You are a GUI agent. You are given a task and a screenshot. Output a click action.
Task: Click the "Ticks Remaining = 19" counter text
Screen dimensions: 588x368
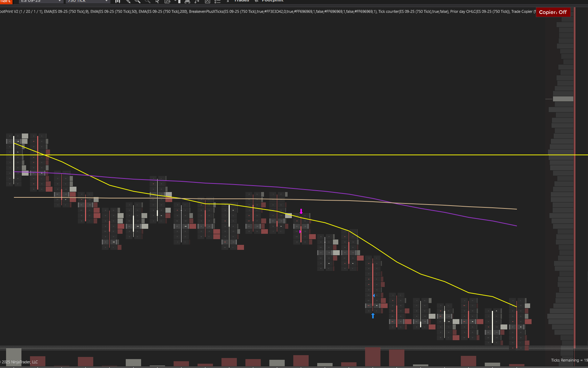[x=569, y=360]
